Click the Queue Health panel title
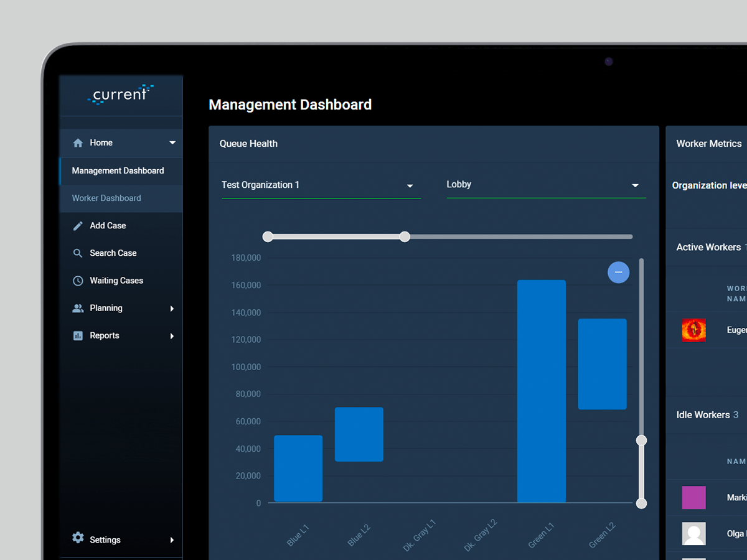 point(248,144)
